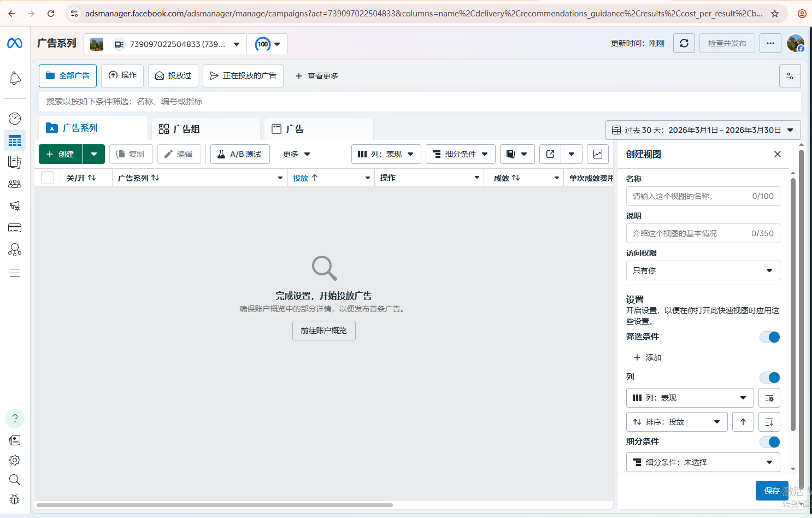Click the 前往账户概览 button
Viewport: 812px width, 518px height.
[x=323, y=331]
